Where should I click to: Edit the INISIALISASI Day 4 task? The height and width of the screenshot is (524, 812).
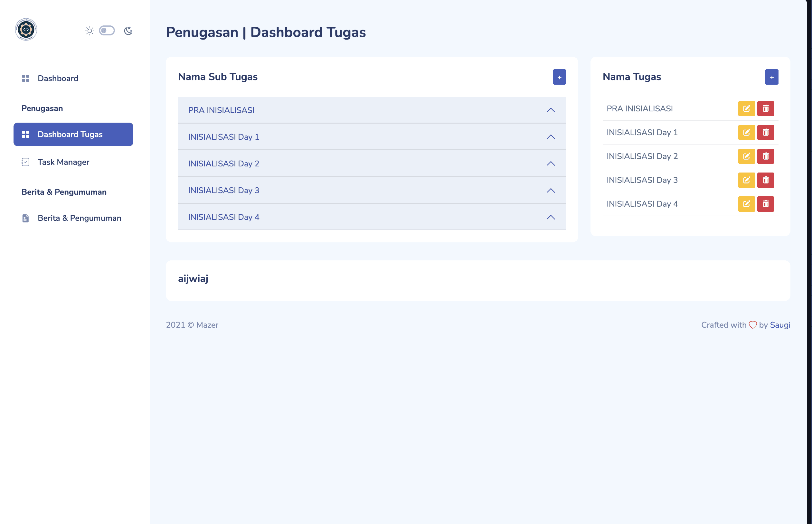pos(746,204)
